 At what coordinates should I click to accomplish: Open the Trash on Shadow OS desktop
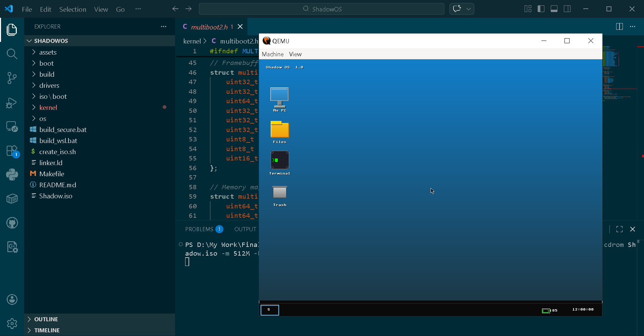(x=279, y=193)
